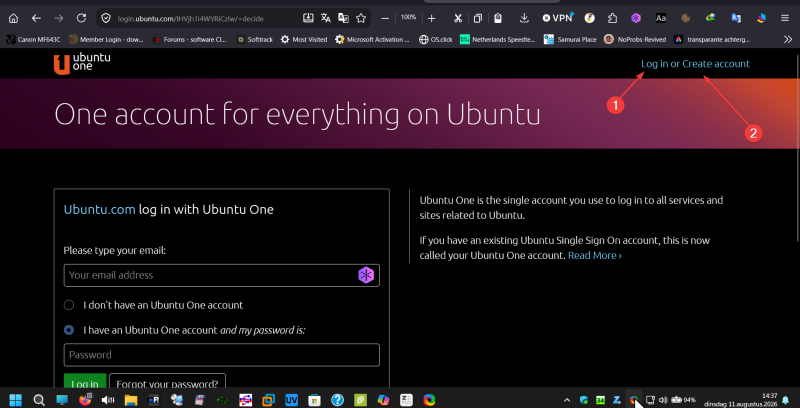The image size is (800, 408).
Task: Open Windows taskbar Search
Action: (39, 400)
